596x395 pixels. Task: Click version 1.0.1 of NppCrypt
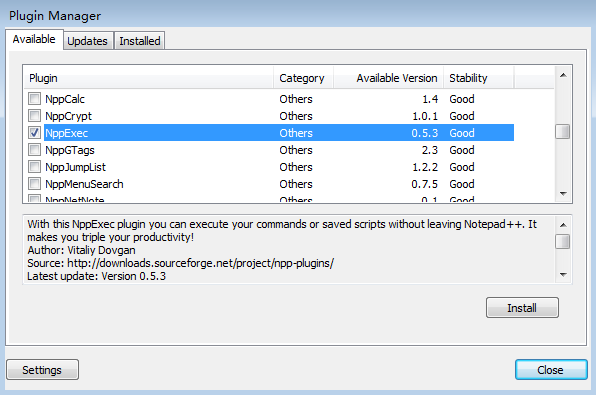pos(425,116)
